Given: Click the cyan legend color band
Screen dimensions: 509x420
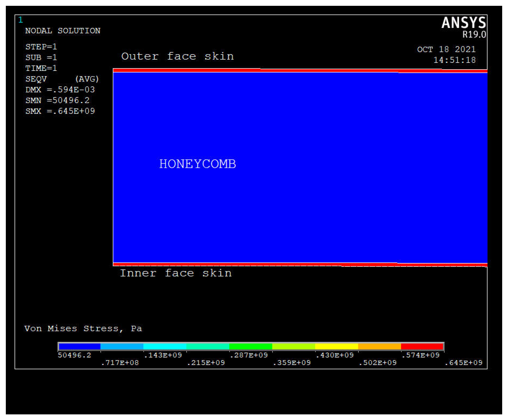Looking at the screenshot, I should (165, 347).
